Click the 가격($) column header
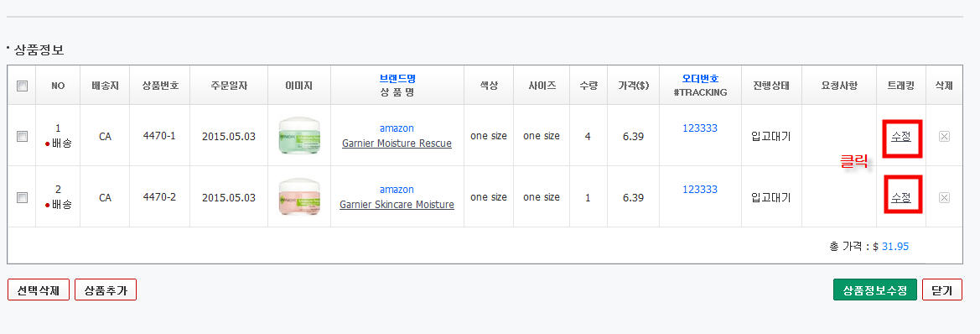 (x=633, y=86)
